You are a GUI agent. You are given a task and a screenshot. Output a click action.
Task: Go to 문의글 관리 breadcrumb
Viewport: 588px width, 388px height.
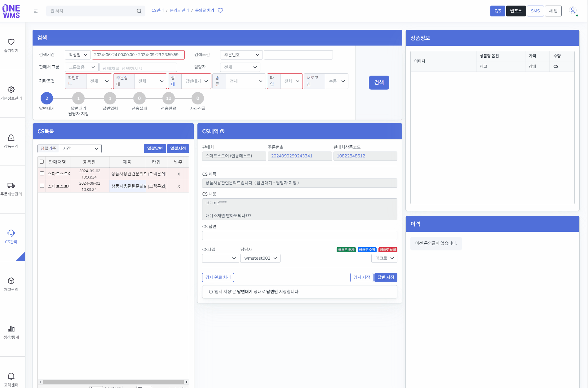pos(179,11)
